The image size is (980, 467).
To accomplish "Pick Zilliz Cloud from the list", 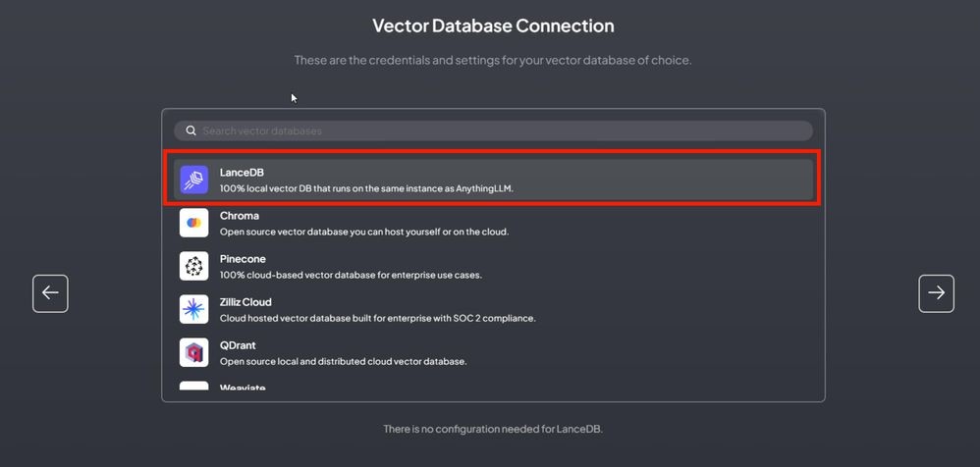I will point(494,309).
